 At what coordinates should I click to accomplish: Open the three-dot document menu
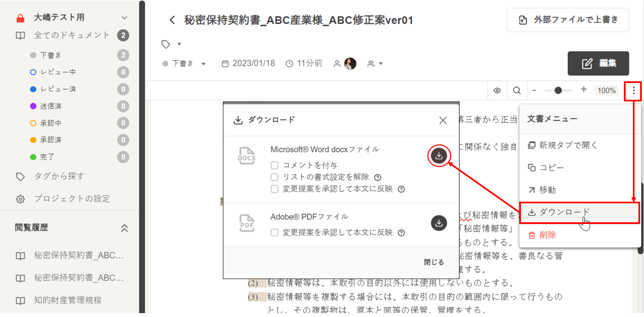pyautogui.click(x=633, y=90)
